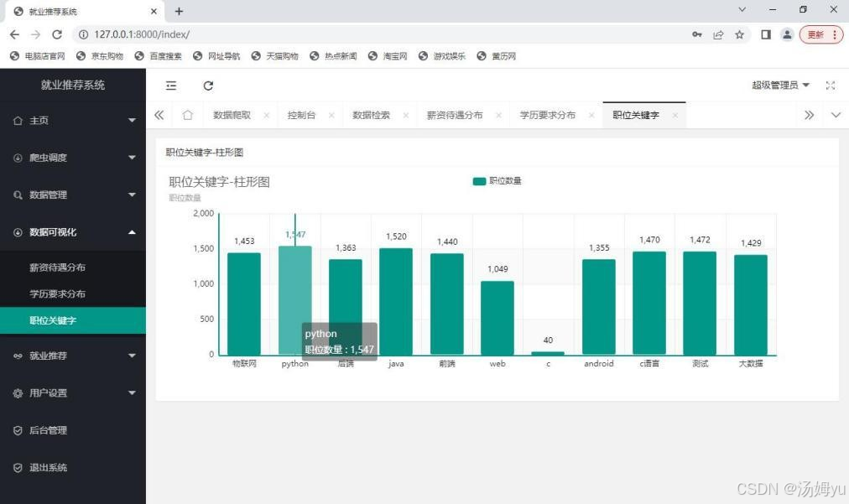
Task: Open the 游戏娱乐 bookmark
Action: 442,55
